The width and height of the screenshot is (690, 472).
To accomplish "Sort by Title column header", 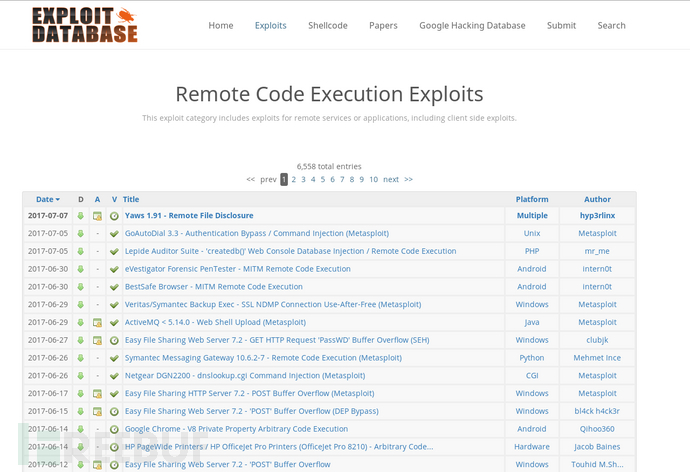I will pyautogui.click(x=131, y=199).
